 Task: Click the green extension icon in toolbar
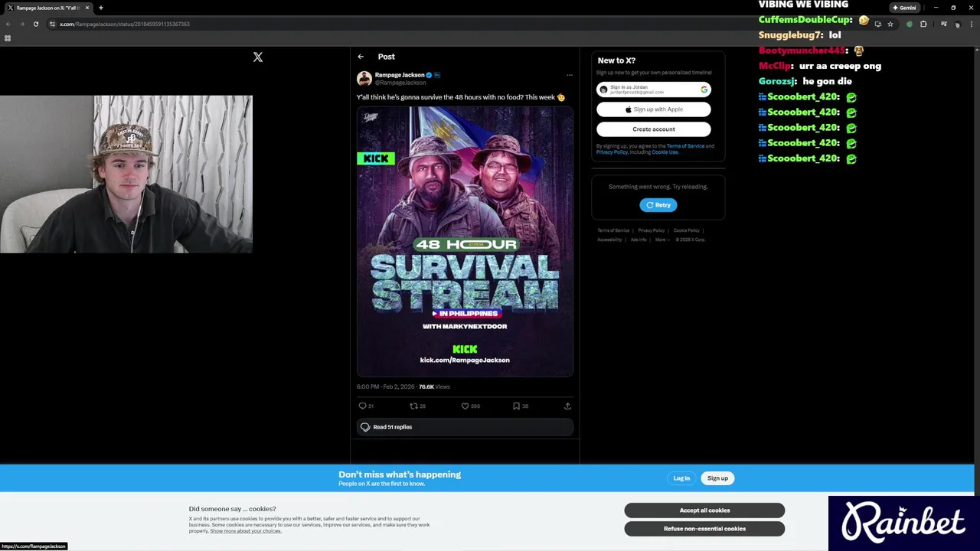click(910, 24)
